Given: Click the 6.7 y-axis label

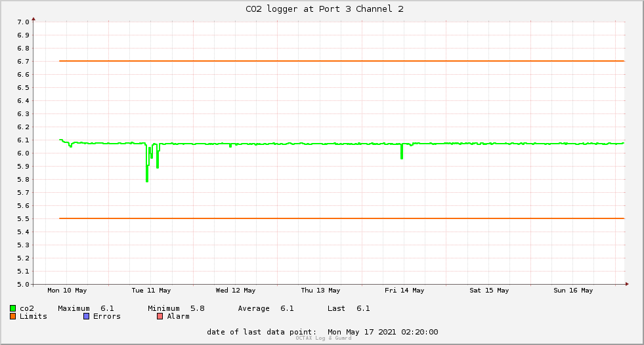Looking at the screenshot, I should pos(23,62).
